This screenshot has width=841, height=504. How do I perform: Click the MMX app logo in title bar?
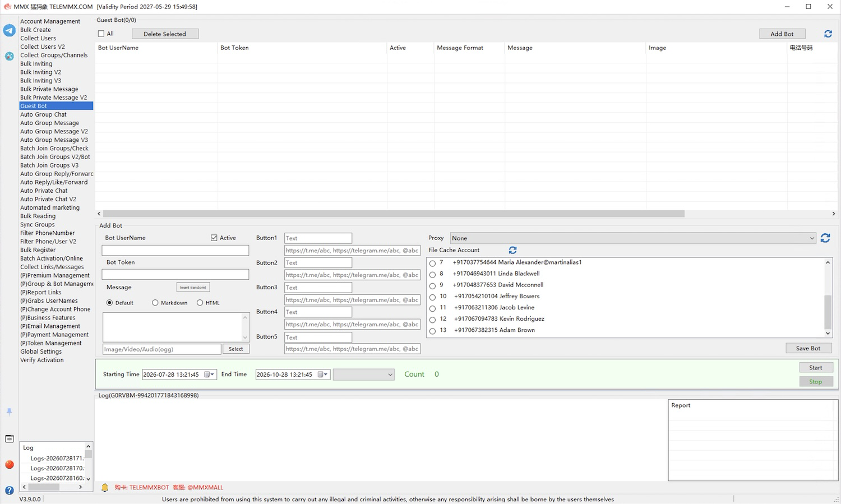pos(7,7)
